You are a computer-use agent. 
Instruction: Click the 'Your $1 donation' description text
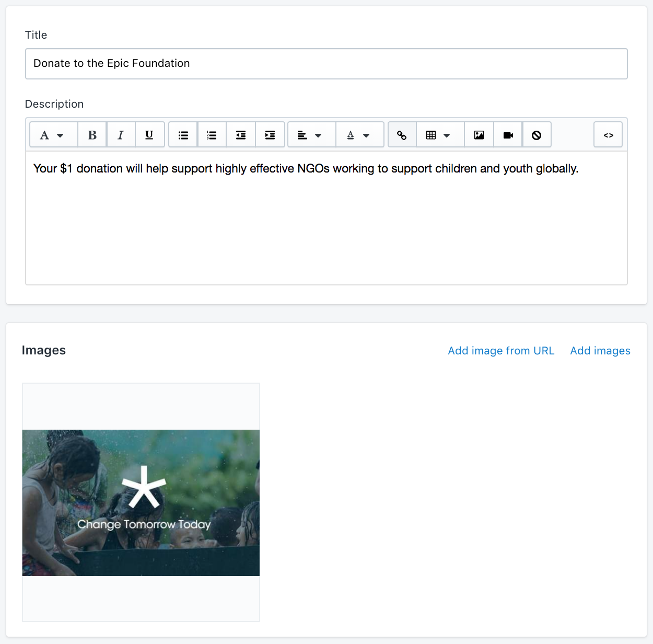coord(306,168)
